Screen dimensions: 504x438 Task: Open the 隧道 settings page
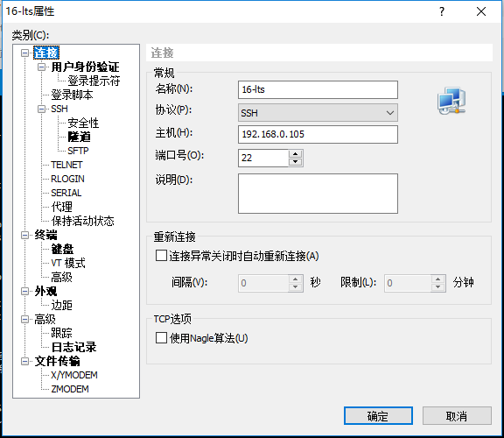coord(79,137)
